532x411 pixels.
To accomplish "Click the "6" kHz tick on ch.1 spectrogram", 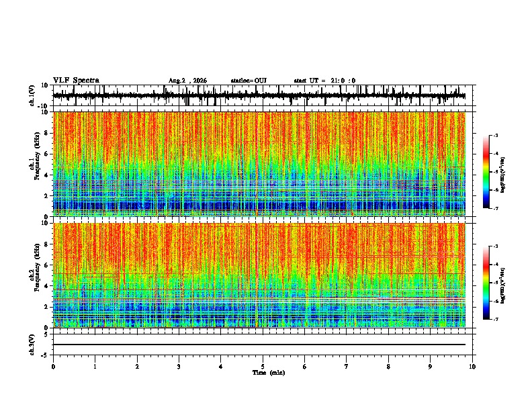I will [x=46, y=154].
